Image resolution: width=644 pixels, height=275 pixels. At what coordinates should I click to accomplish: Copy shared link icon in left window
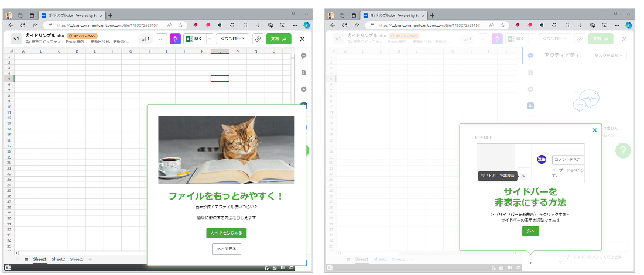pyautogui.click(x=258, y=39)
